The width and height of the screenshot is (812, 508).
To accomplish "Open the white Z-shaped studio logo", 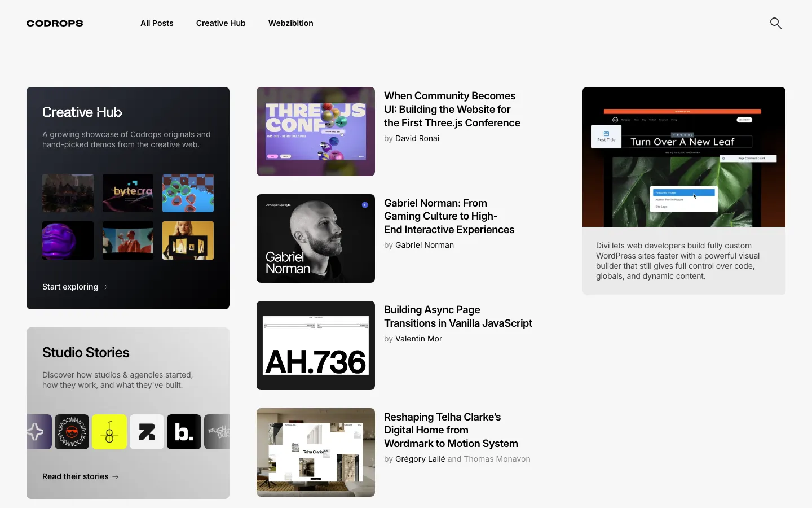I will coord(147,432).
